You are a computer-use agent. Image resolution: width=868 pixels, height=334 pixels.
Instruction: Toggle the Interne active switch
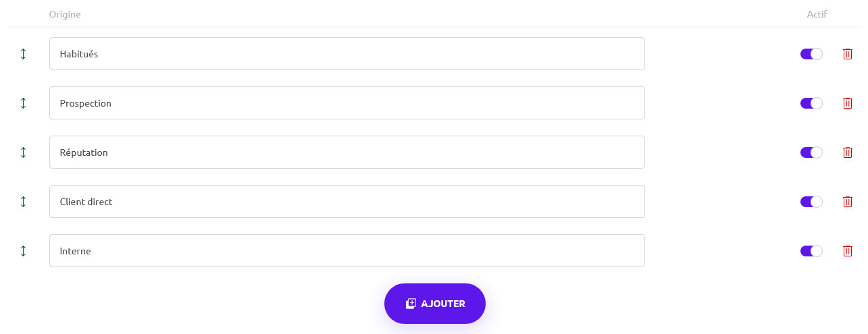click(811, 251)
